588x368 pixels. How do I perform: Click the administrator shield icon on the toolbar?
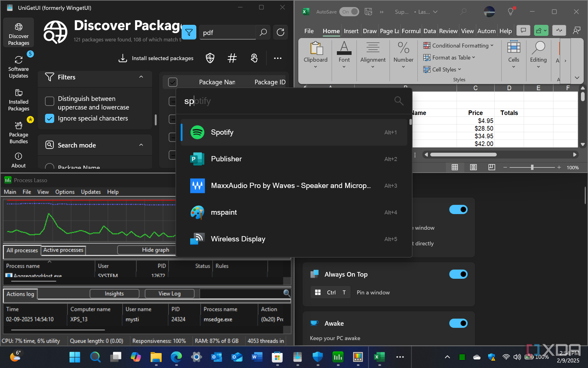coord(210,58)
